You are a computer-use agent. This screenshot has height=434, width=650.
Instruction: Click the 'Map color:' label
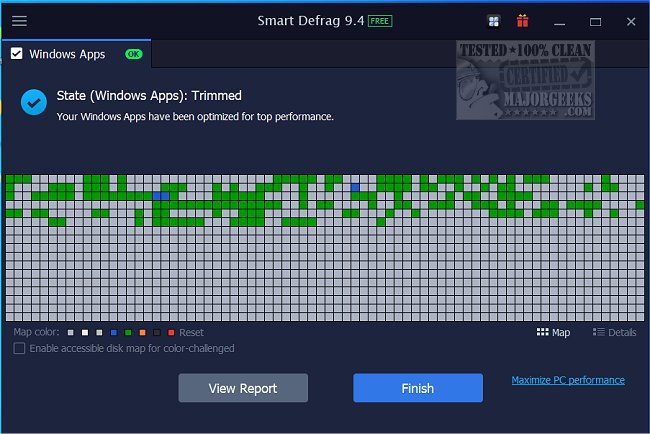click(x=36, y=332)
